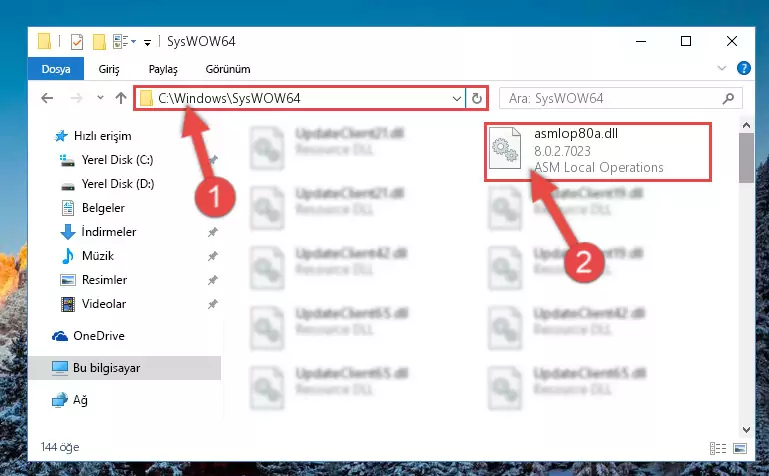This screenshot has width=769, height=476.
Task: Minimize the SysWOW64 window
Action: pos(641,41)
